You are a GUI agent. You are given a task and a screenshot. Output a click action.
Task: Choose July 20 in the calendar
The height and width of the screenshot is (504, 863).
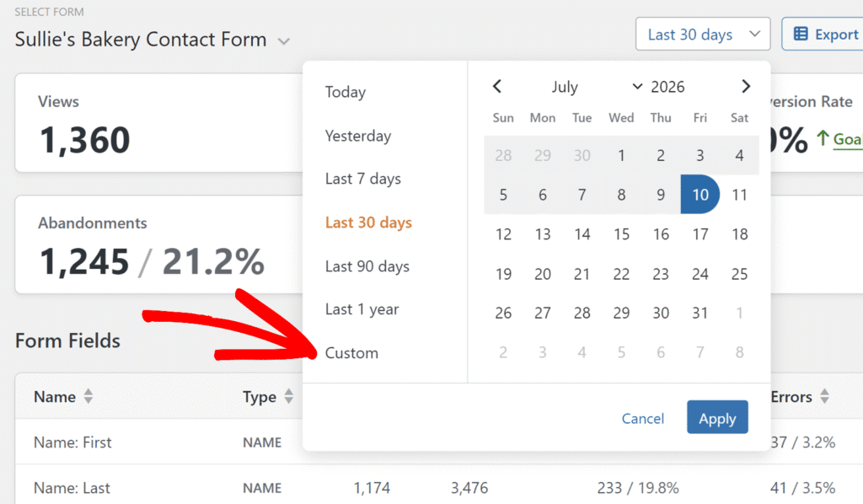[x=543, y=274]
